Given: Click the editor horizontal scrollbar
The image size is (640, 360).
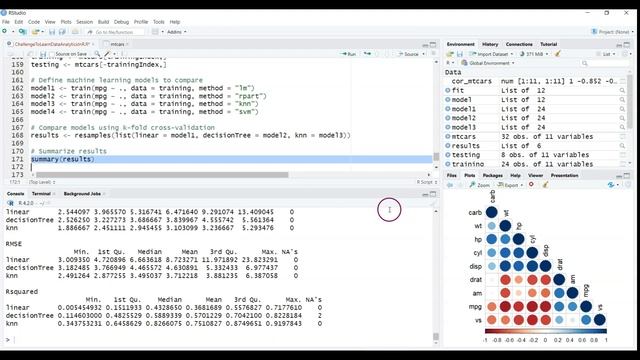Looking at the screenshot, I should click(x=162, y=175).
